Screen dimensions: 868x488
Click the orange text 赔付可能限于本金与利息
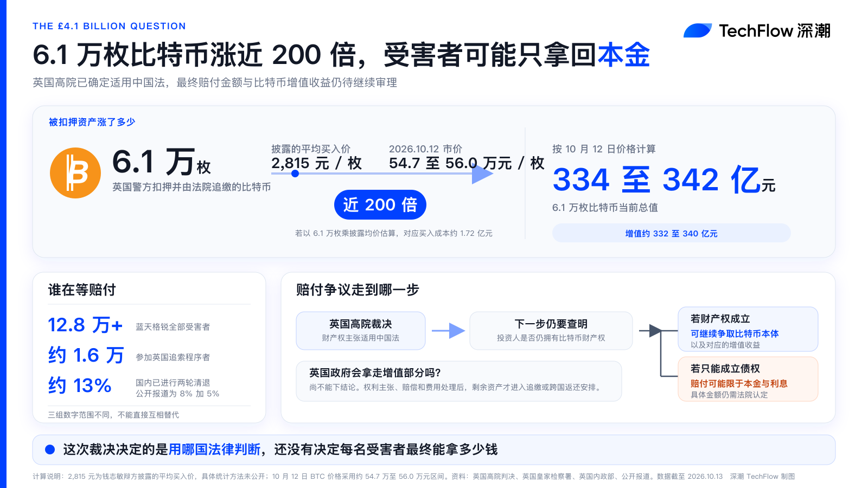(739, 384)
